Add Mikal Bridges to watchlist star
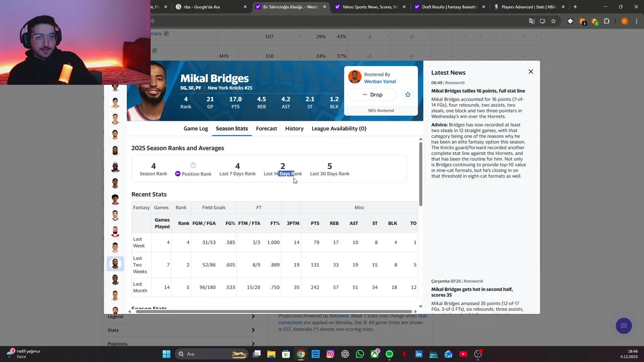This screenshot has height=362, width=644. (408, 95)
